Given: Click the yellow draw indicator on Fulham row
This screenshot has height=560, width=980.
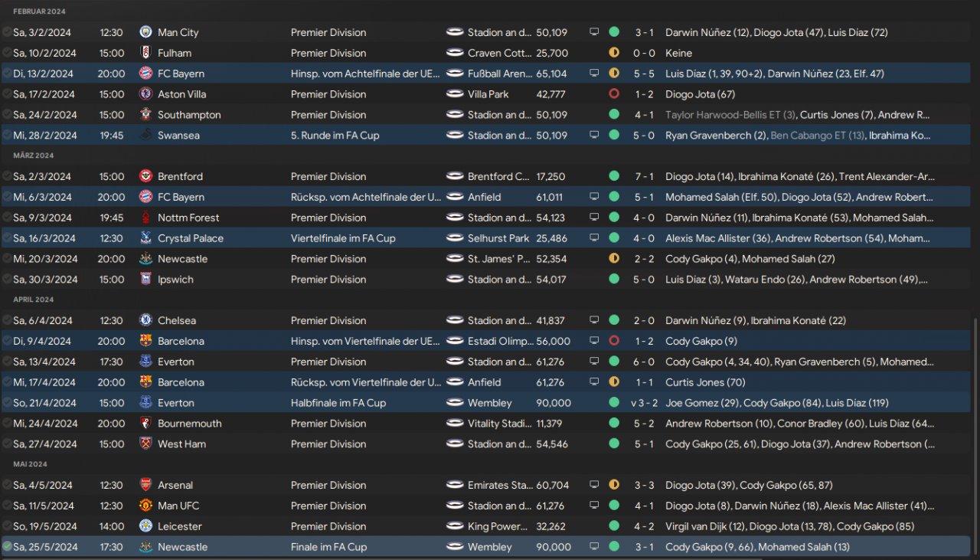Looking at the screenshot, I should click(614, 53).
